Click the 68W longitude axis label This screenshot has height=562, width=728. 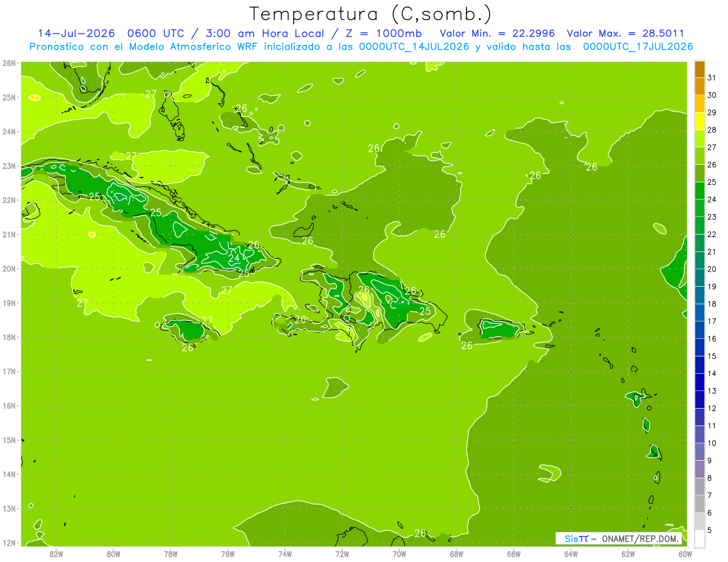pos(457,554)
